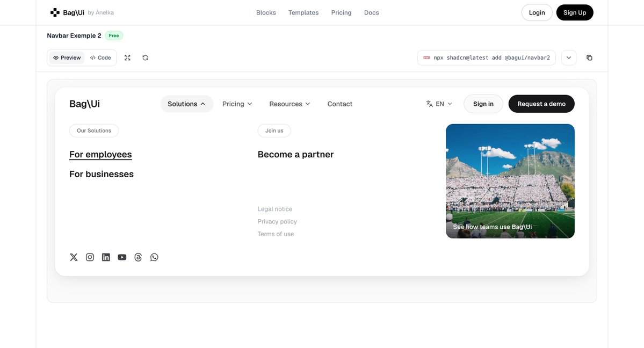Open the Pricing dropdown in preview navbar
The height and width of the screenshot is (348, 644).
237,104
